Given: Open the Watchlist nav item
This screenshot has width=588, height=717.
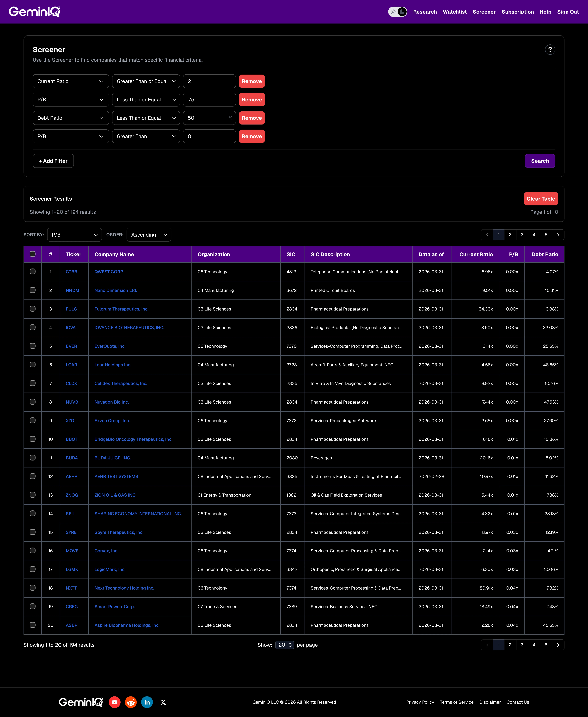Looking at the screenshot, I should point(455,12).
